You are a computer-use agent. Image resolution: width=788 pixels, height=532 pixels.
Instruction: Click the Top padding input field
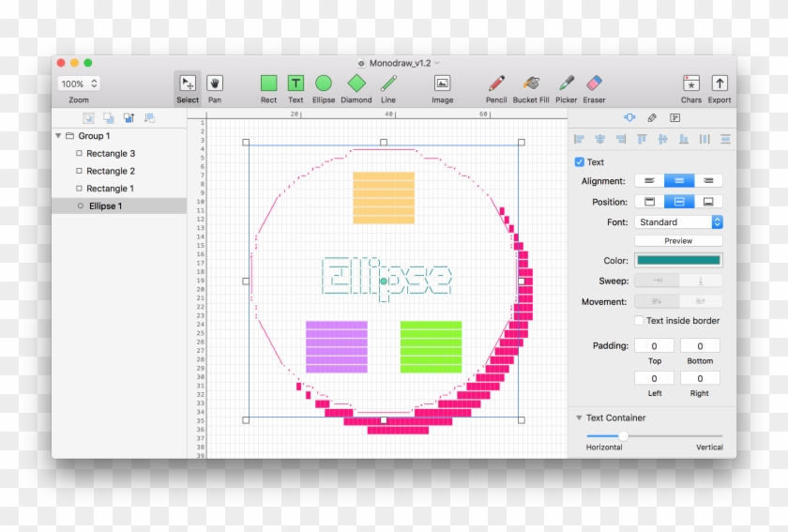point(655,346)
